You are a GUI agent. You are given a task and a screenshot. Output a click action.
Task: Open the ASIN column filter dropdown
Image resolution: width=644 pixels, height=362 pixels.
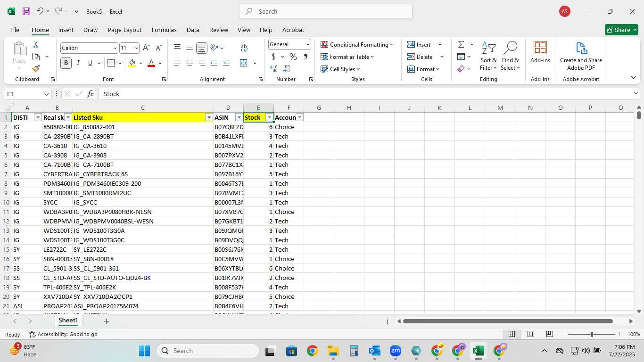click(239, 117)
